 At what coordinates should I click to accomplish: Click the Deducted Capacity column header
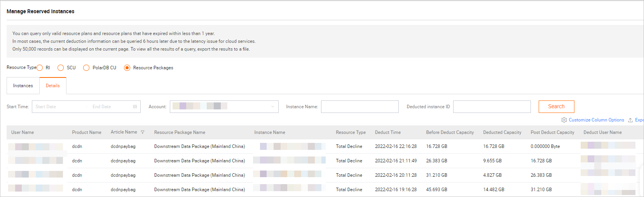tap(502, 132)
